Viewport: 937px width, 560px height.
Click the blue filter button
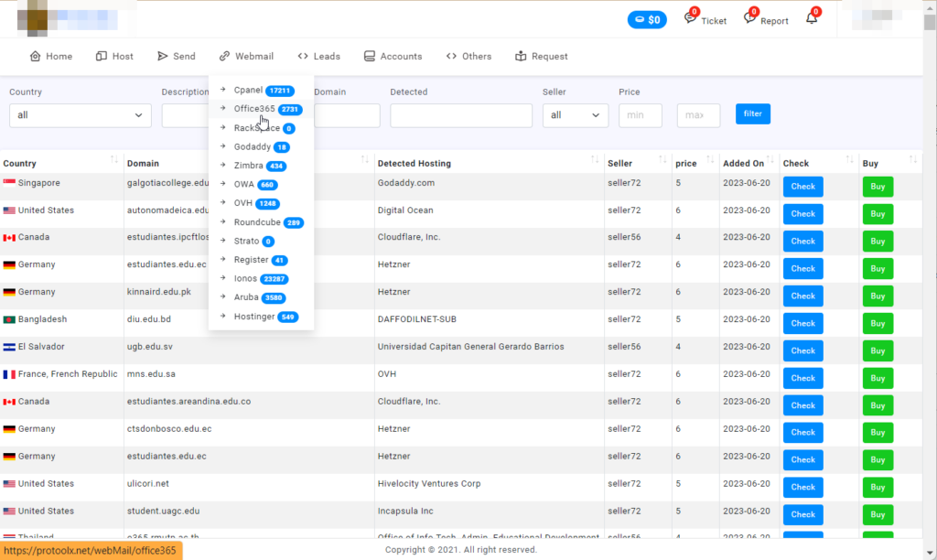coord(752,114)
